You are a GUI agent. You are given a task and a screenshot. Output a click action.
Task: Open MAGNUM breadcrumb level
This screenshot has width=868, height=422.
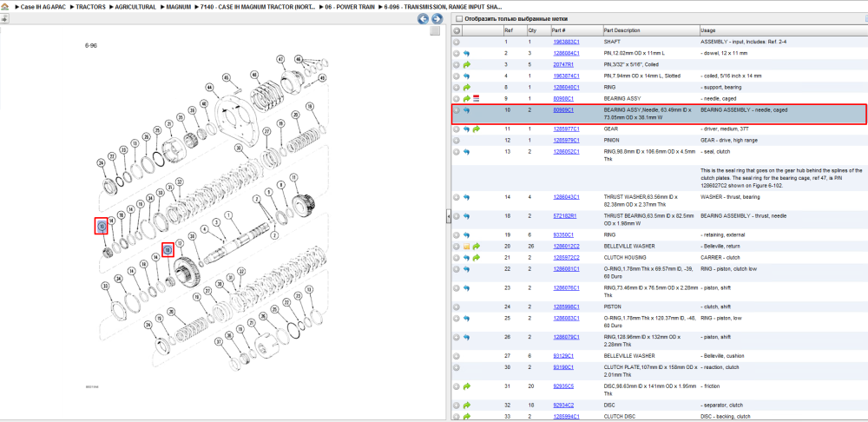coord(179,7)
